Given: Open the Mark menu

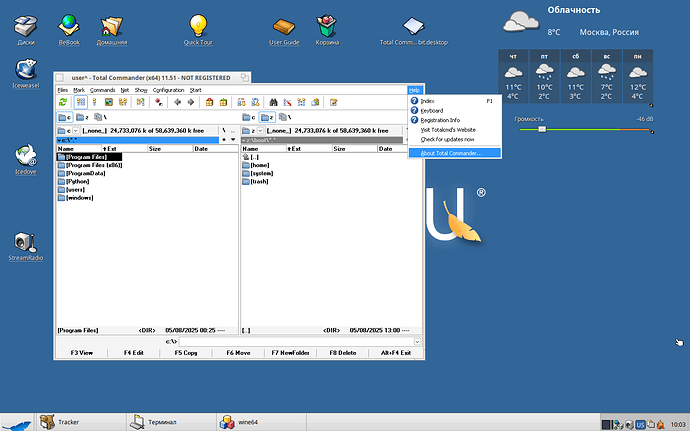Looking at the screenshot, I should pyautogui.click(x=79, y=90).
